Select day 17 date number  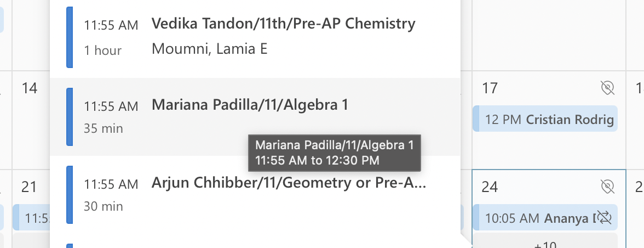(x=490, y=88)
